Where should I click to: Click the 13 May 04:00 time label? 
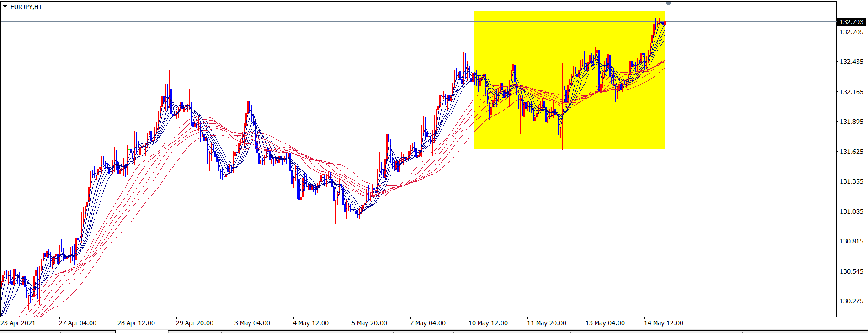605,323
